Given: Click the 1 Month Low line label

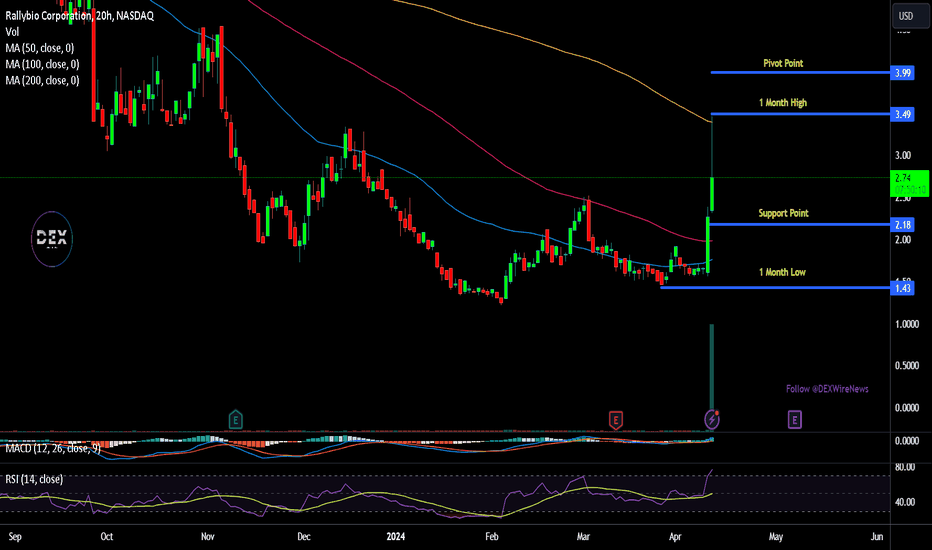Looking at the screenshot, I should (782, 272).
